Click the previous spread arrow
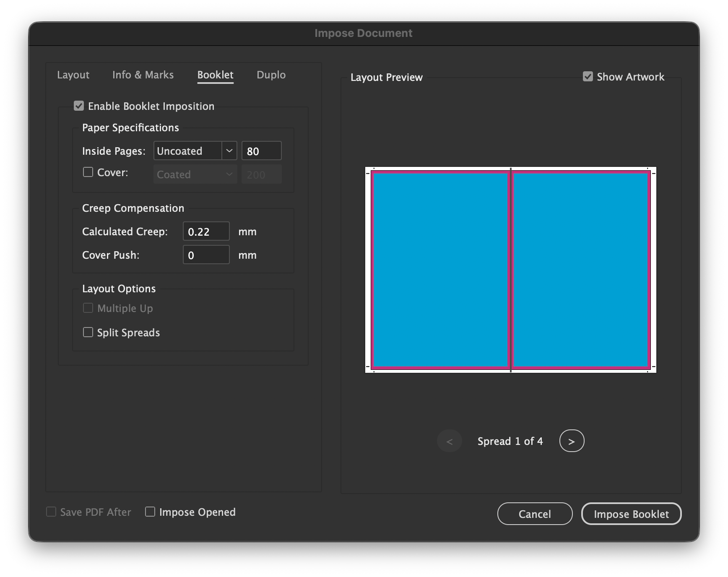Screen dimensions: 728x577 coord(449,441)
